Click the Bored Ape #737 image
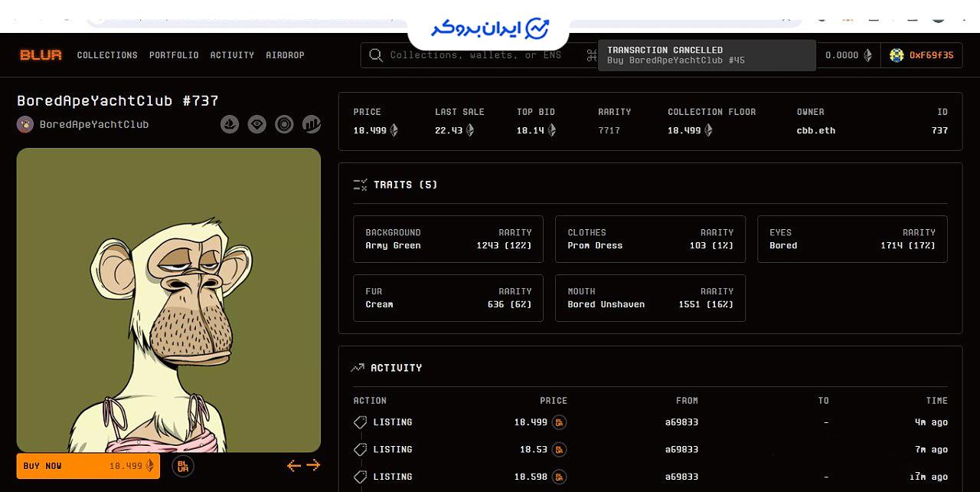 click(168, 300)
